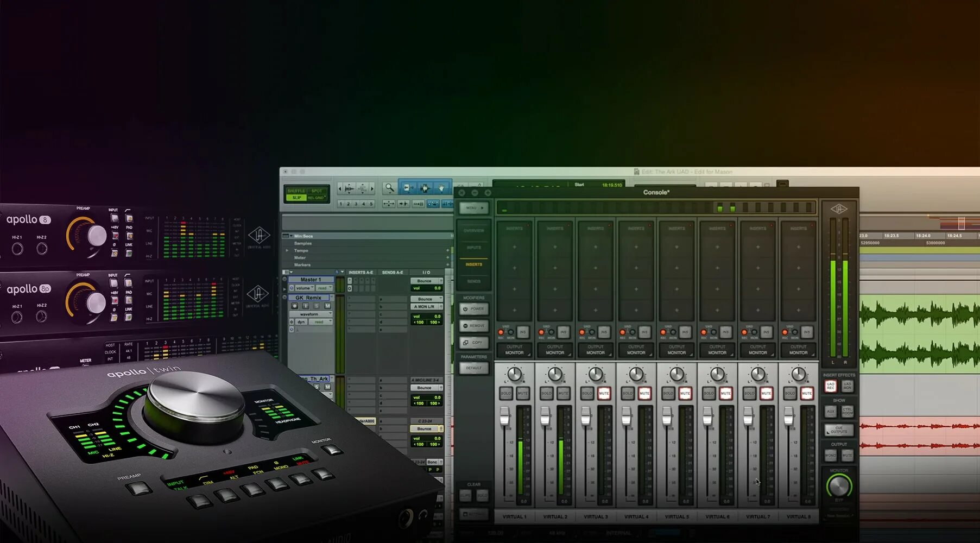This screenshot has width=980, height=543.
Task: Click the INS button on Virtual 1 channel
Action: click(523, 331)
